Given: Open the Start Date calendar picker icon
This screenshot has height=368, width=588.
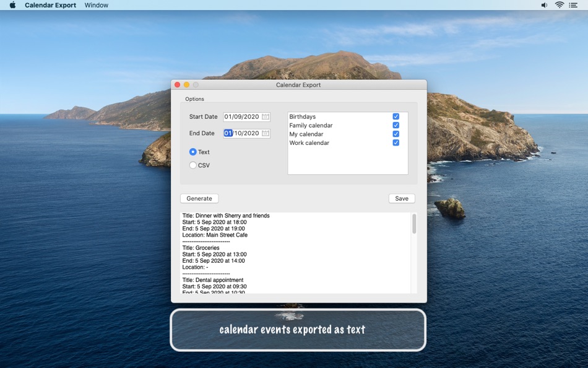Looking at the screenshot, I should point(265,117).
